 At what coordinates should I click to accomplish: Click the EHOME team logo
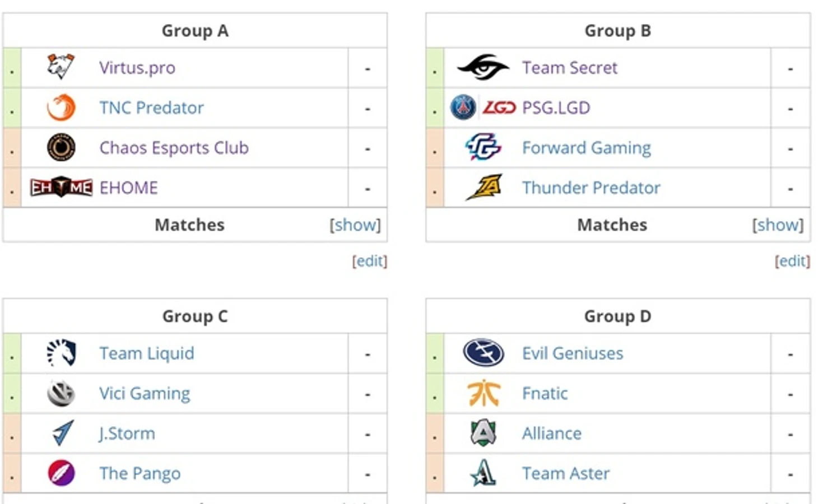61,188
